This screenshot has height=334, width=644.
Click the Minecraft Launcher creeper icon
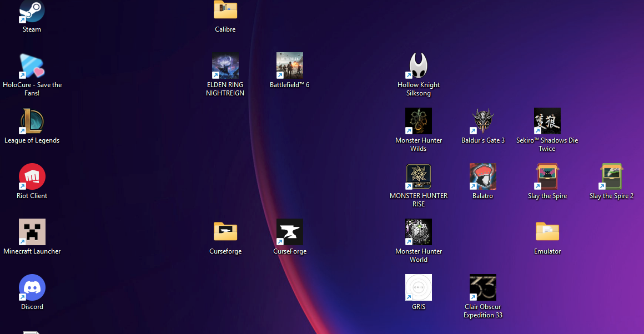click(32, 232)
